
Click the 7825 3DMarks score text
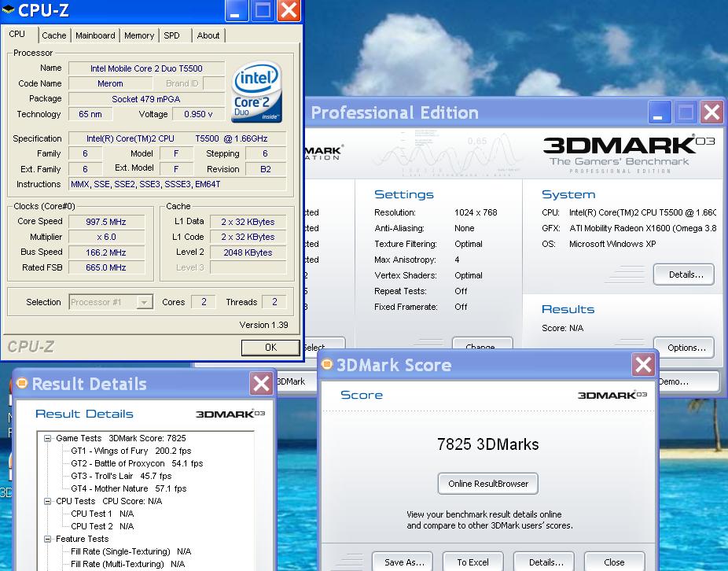pos(488,444)
